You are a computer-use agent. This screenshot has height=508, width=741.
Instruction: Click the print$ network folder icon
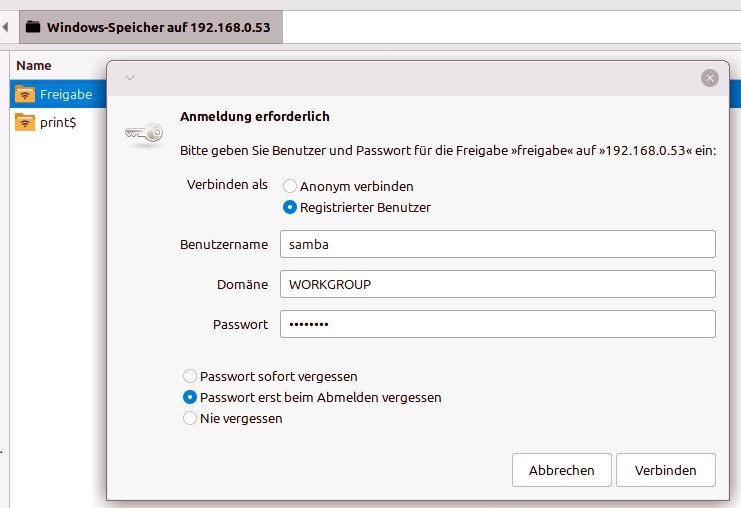click(25, 123)
